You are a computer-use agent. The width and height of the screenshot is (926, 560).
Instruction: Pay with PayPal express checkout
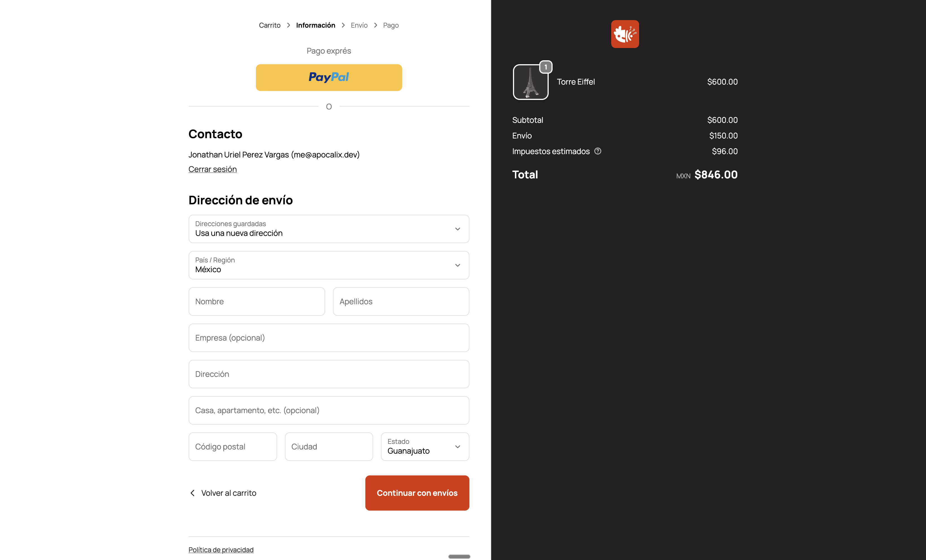coord(328,77)
